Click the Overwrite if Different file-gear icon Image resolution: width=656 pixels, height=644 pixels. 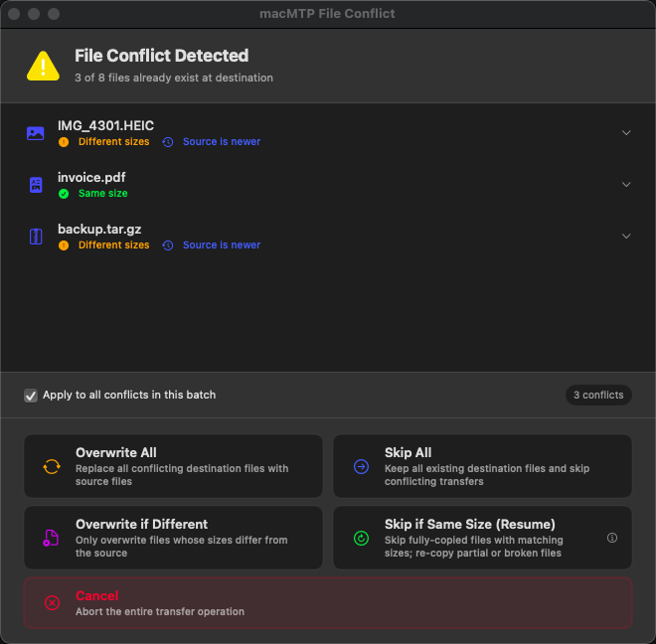pos(51,538)
